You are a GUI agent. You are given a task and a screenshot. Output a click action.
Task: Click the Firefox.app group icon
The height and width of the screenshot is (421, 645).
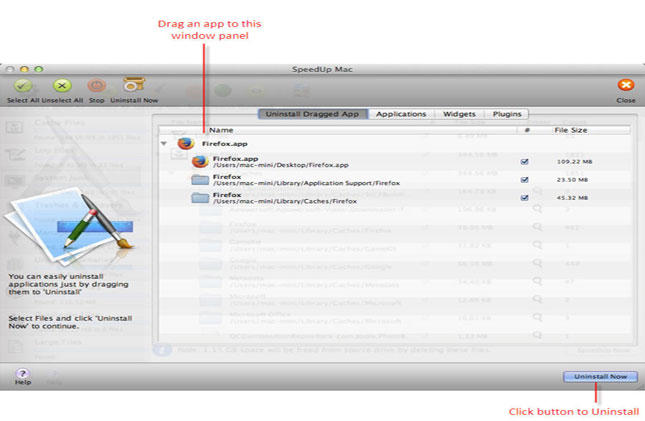[x=186, y=144]
